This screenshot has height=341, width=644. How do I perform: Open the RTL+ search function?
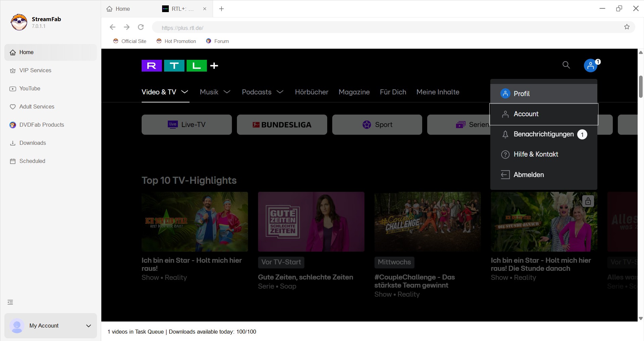point(566,65)
